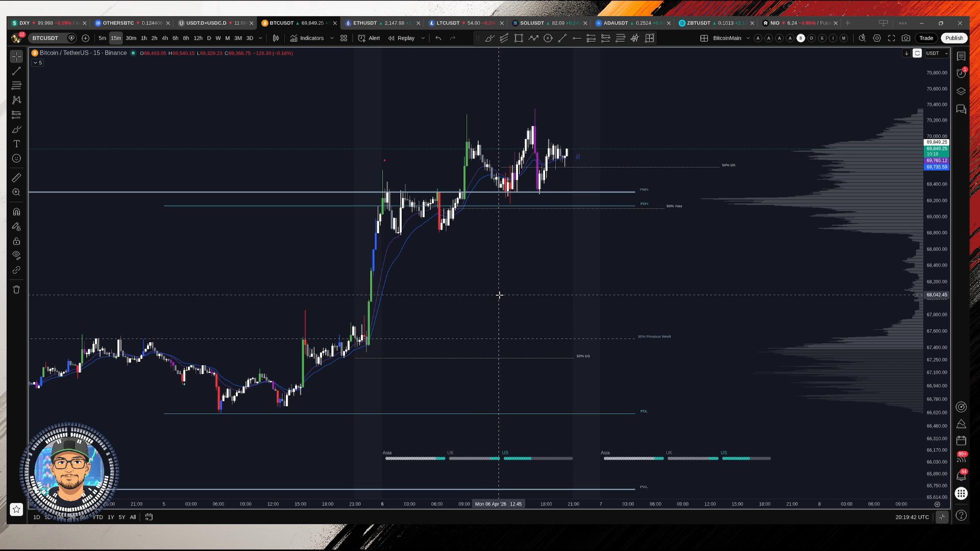
Task: Switch to layout circle B
Action: (x=800, y=38)
